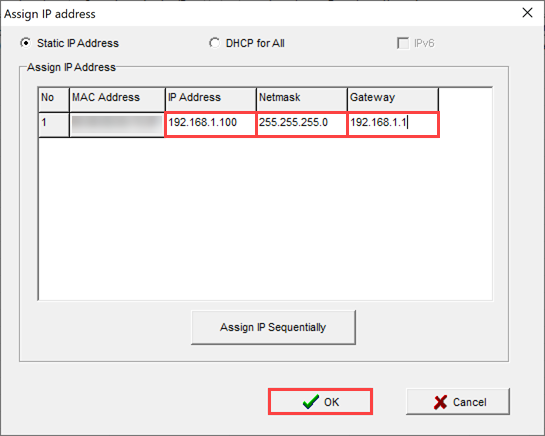Click the Netmask column header
The height and width of the screenshot is (436, 545).
(302, 99)
